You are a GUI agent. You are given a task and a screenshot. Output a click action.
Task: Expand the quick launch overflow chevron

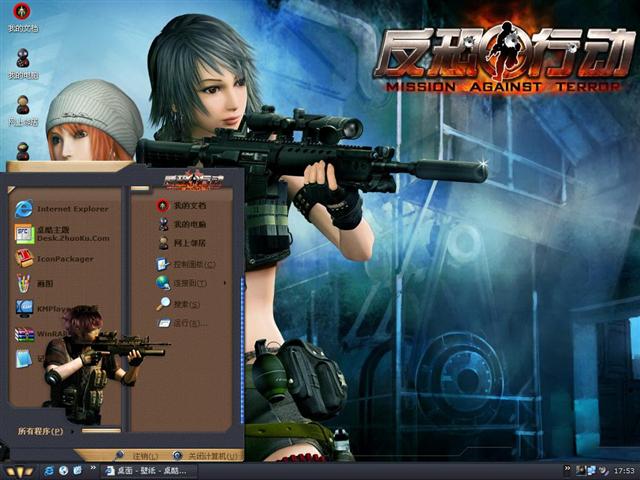[x=93, y=468]
